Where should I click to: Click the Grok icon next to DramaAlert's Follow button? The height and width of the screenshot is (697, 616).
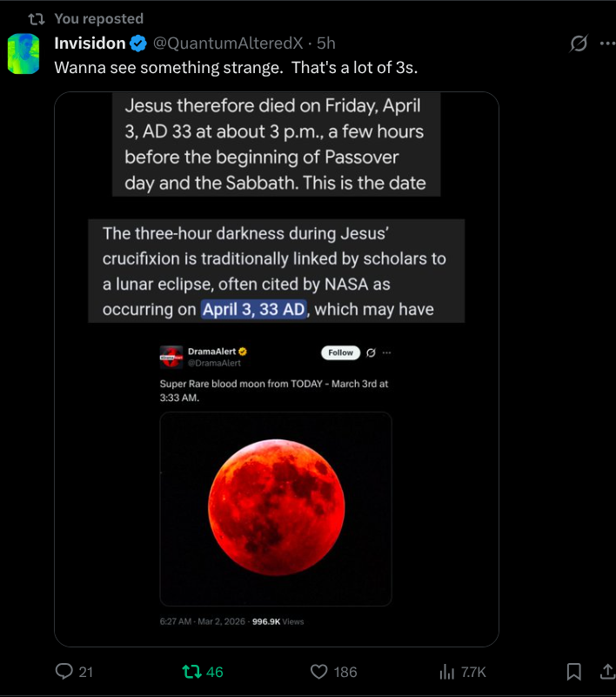372,352
